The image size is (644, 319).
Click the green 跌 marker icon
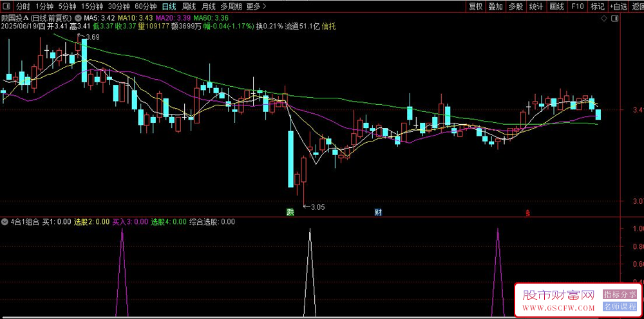tap(290, 212)
